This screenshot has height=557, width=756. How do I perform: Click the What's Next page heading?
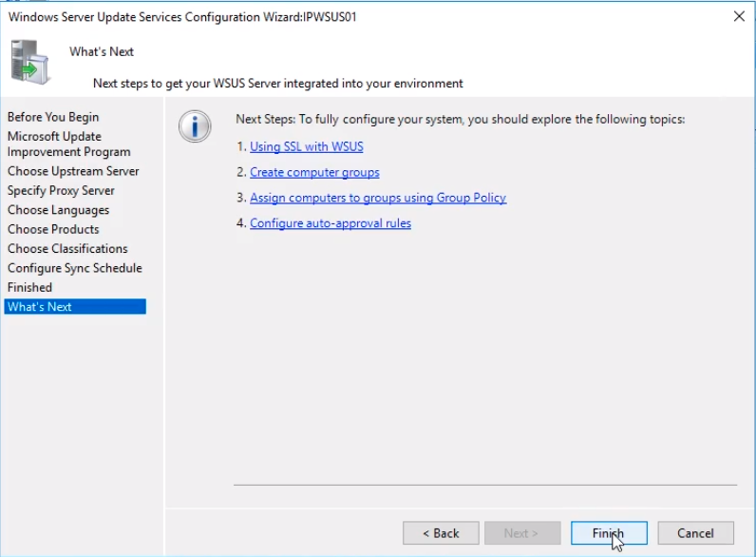click(x=102, y=51)
